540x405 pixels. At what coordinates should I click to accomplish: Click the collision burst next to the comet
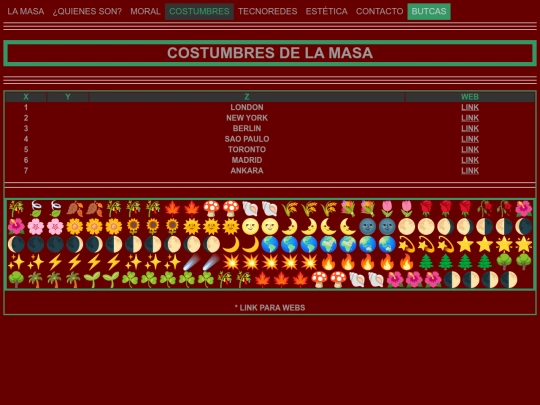pos(231,262)
